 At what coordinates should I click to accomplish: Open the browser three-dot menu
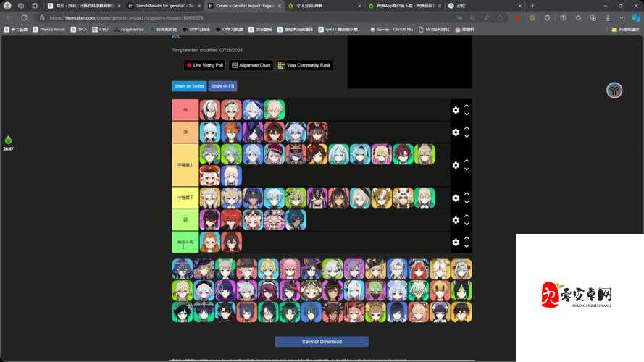622,17
